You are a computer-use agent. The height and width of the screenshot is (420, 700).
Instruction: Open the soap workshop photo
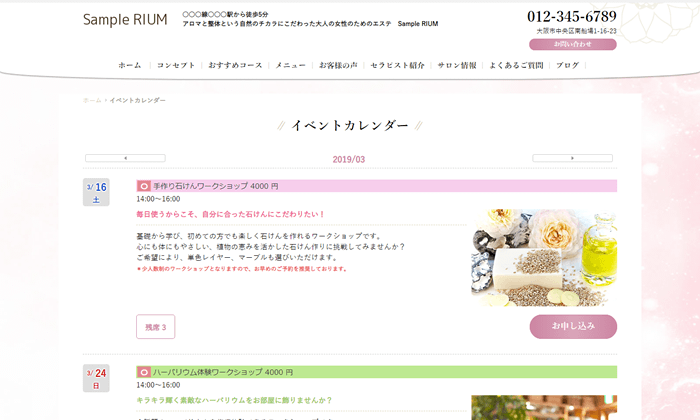coord(544,258)
